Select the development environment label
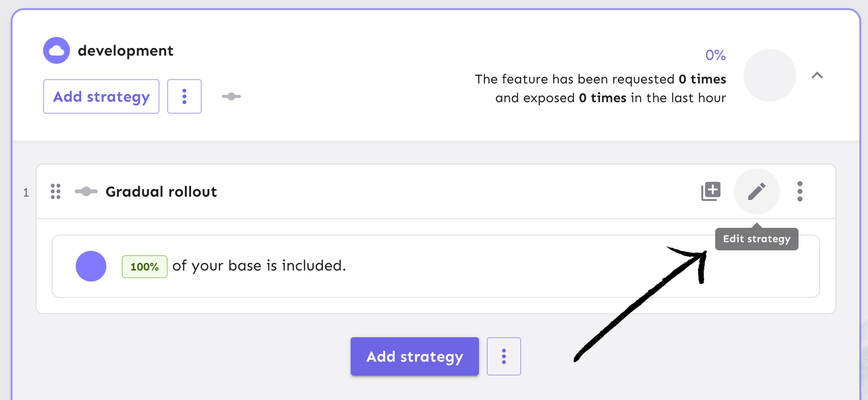 click(126, 50)
